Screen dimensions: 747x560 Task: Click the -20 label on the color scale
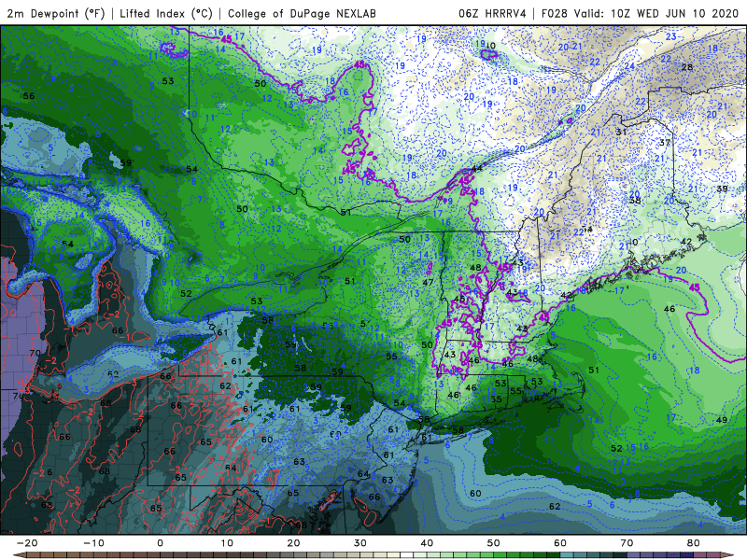click(27, 543)
